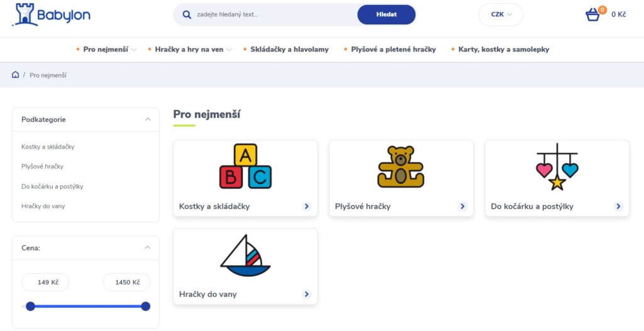Open the CZK currency dropdown
644x331 pixels.
tap(501, 14)
